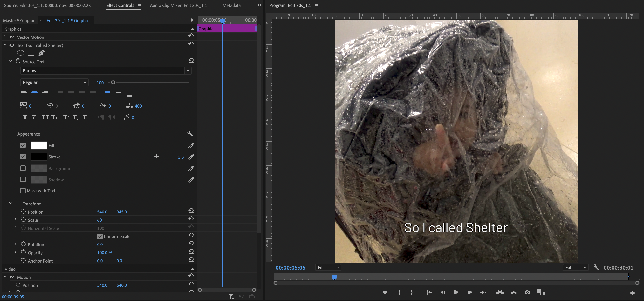Viewport: 644px width, 301px height.
Task: Enable the Mask with Text checkbox
Action: 23,191
